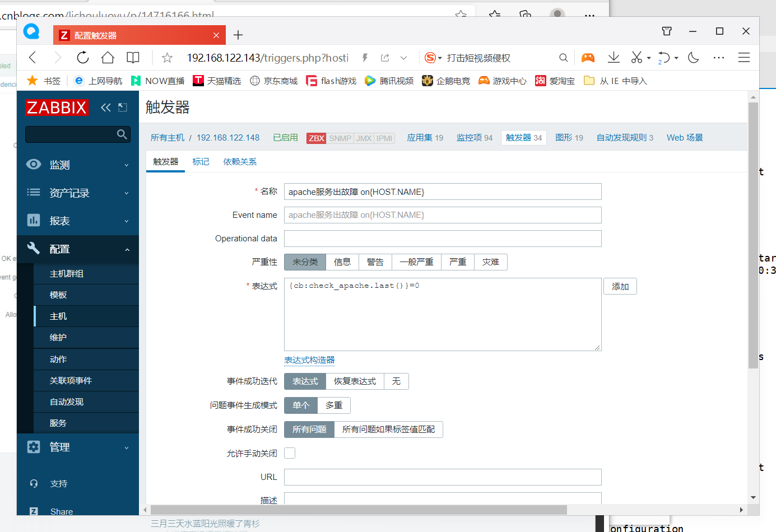Select severity 未分类
This screenshot has width=776, height=532.
pyautogui.click(x=305, y=262)
